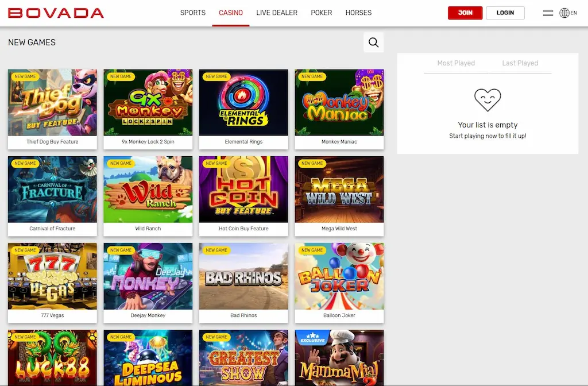Click the New Game badge on Balloon Joker
Screen dimensions: 588x386
(x=312, y=250)
